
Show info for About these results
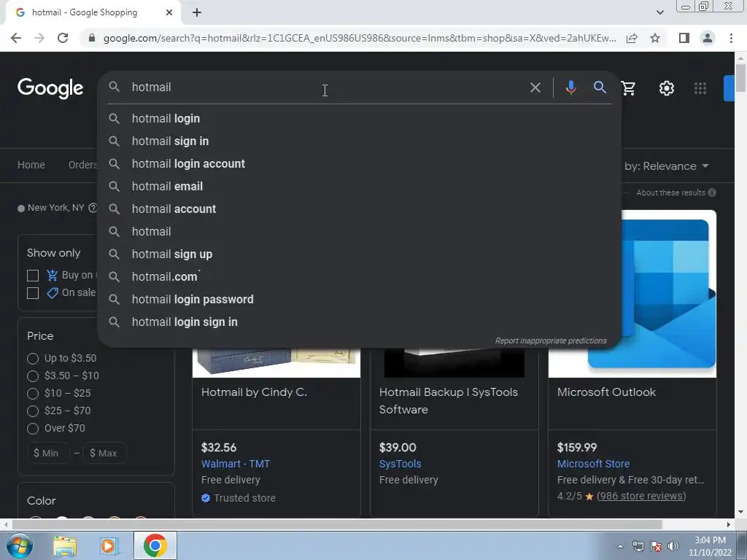pyautogui.click(x=712, y=192)
